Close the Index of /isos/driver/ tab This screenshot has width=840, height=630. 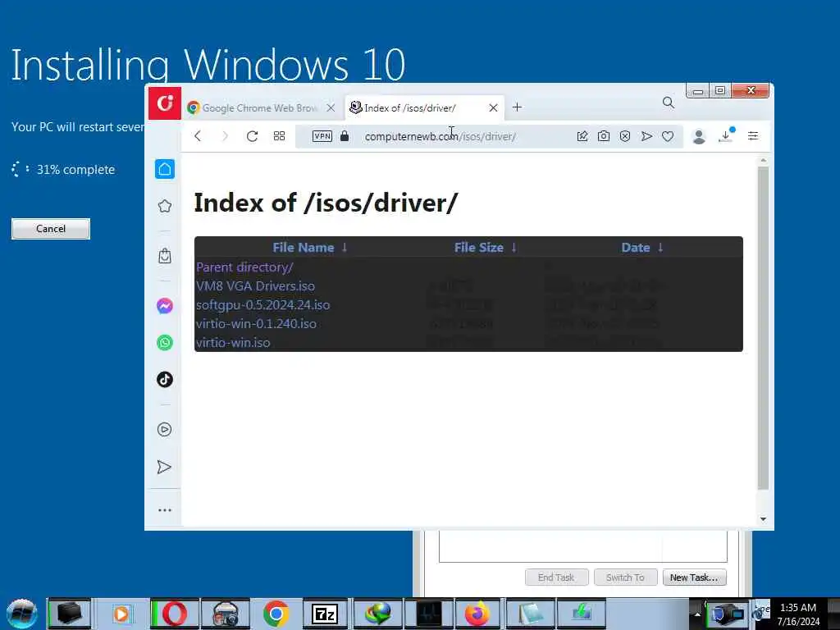tap(493, 107)
